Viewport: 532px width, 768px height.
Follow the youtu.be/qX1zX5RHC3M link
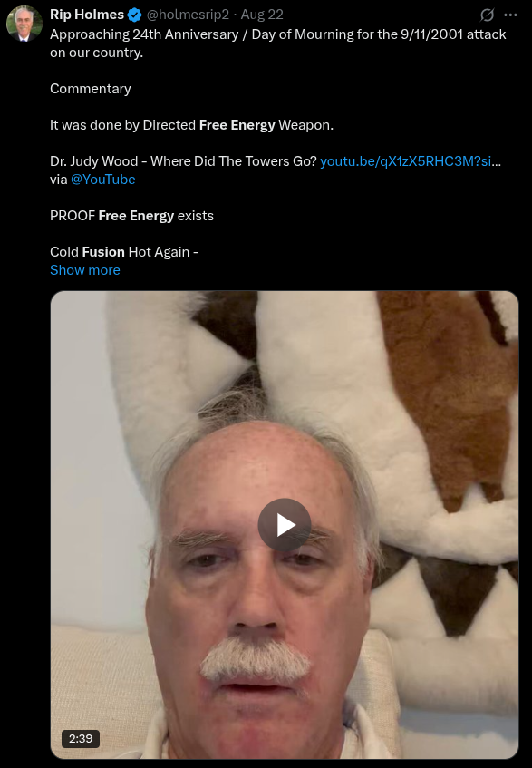[x=411, y=161]
